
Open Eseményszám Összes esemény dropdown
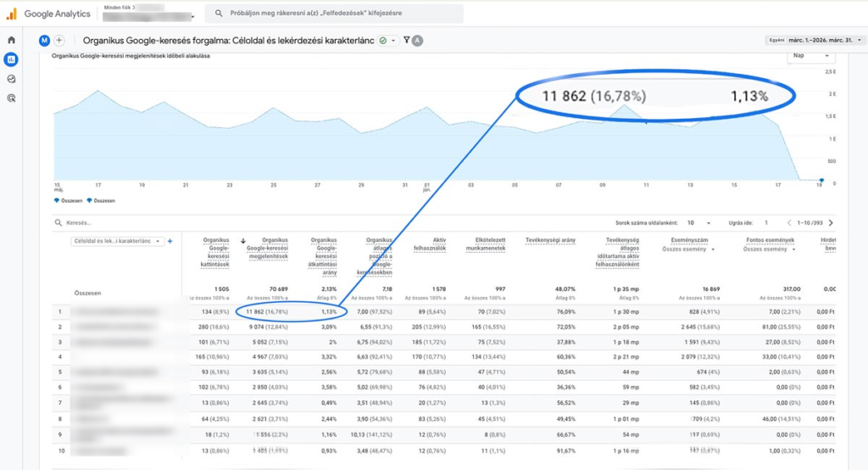click(688, 249)
